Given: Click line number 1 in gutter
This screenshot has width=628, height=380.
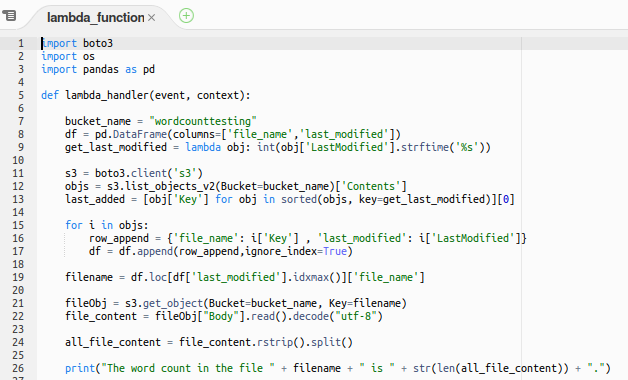Looking at the screenshot, I should click(x=20, y=43).
